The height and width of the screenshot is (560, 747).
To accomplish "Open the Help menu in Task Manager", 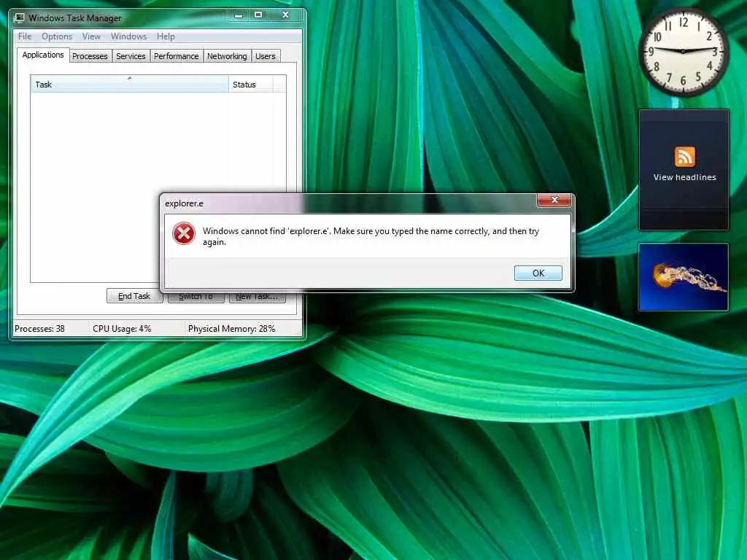I will click(x=166, y=36).
